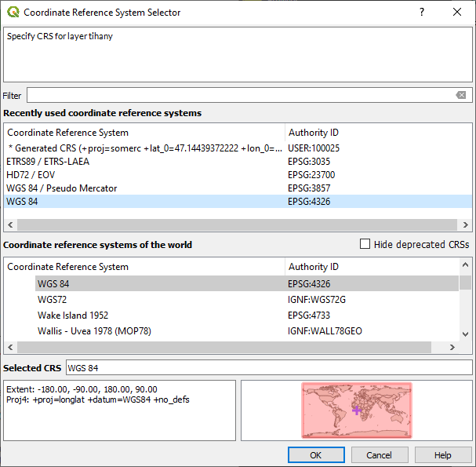Click the Extent and Proj4 info text box
The image size is (476, 467).
point(120,410)
